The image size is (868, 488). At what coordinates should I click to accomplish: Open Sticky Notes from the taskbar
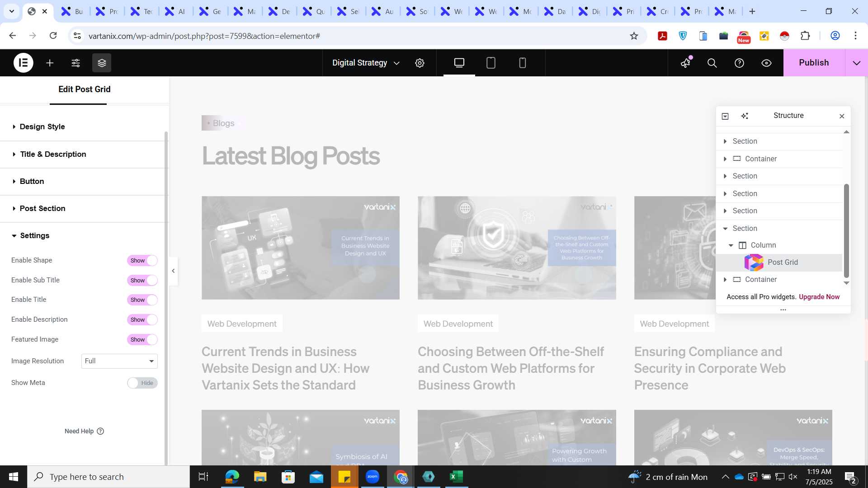(x=344, y=477)
